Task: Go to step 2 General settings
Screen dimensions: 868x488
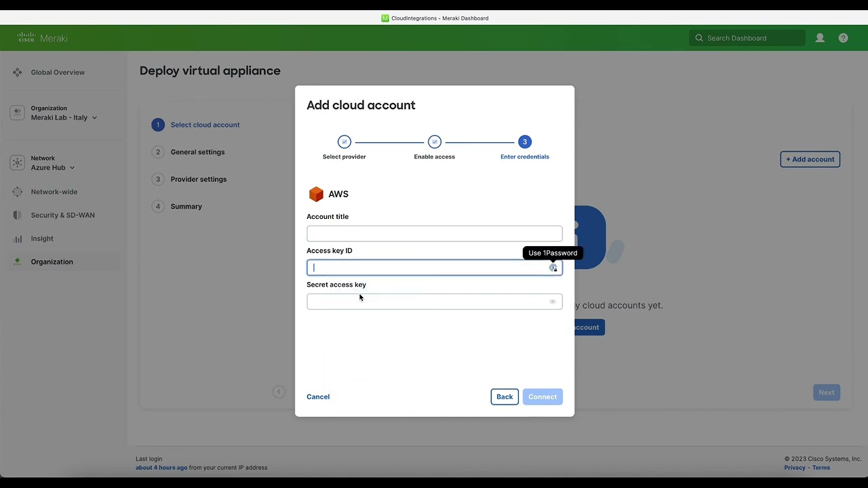Action: tap(188, 152)
